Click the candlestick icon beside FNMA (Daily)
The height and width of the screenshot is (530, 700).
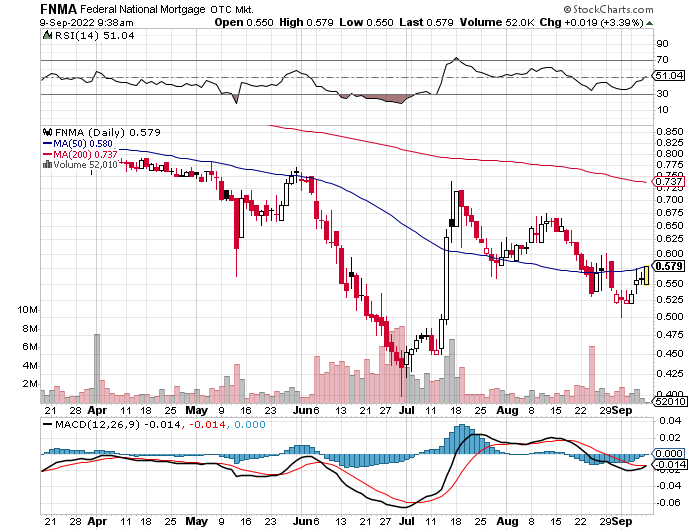[x=47, y=132]
